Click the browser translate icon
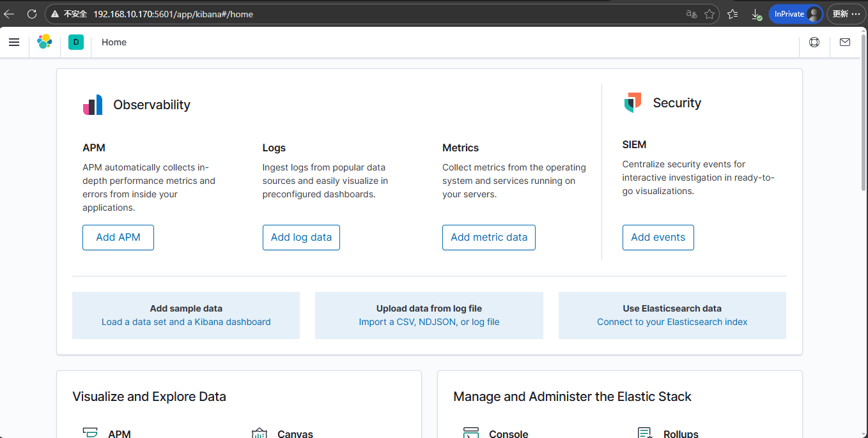The image size is (868, 438). point(691,13)
